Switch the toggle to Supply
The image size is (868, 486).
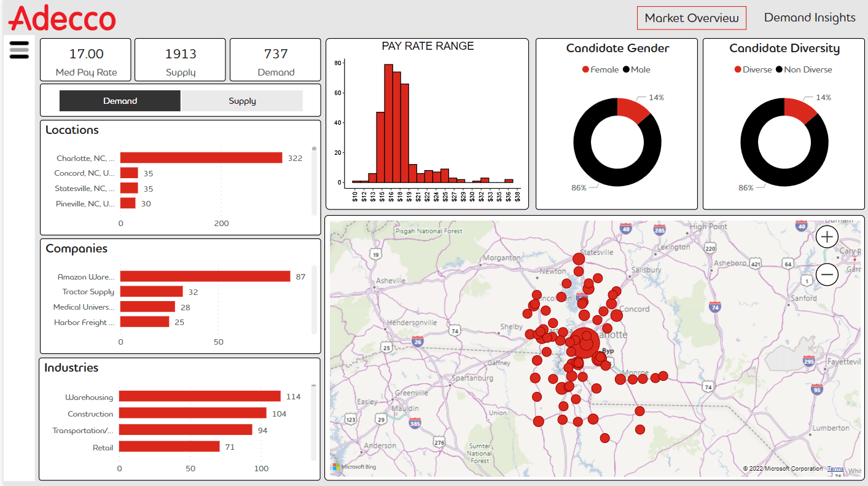point(242,101)
